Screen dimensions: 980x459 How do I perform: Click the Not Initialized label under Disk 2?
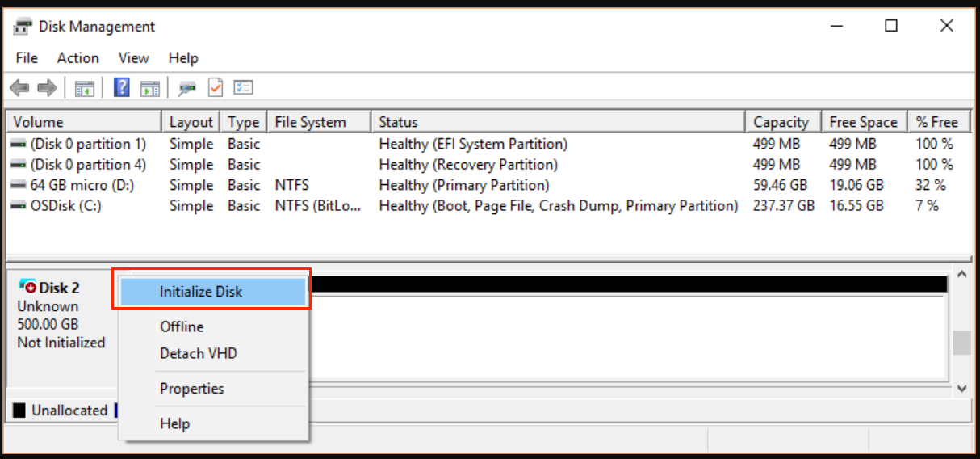[x=61, y=343]
